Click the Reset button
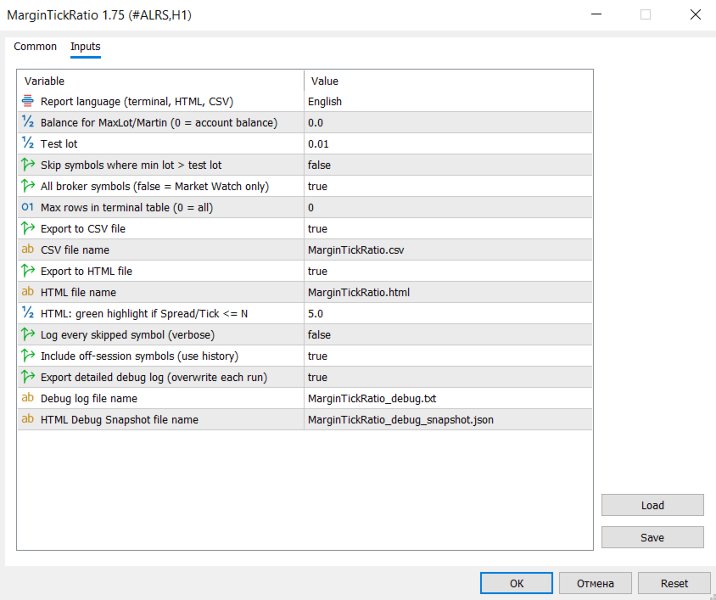 674,583
